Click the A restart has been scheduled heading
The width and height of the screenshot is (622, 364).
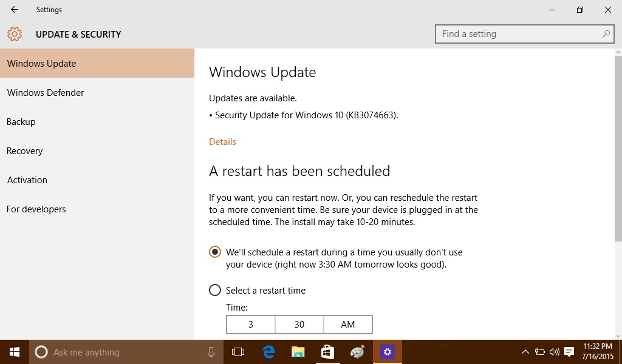coord(299,171)
